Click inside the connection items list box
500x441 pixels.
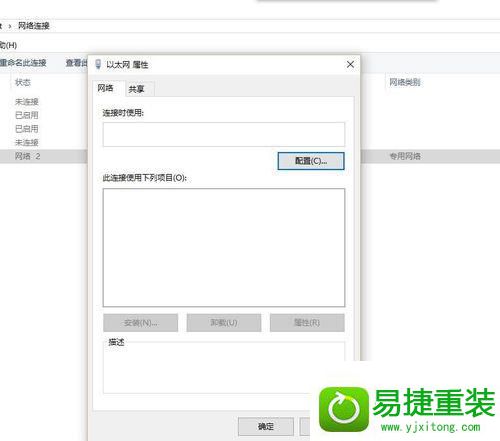pyautogui.click(x=224, y=248)
